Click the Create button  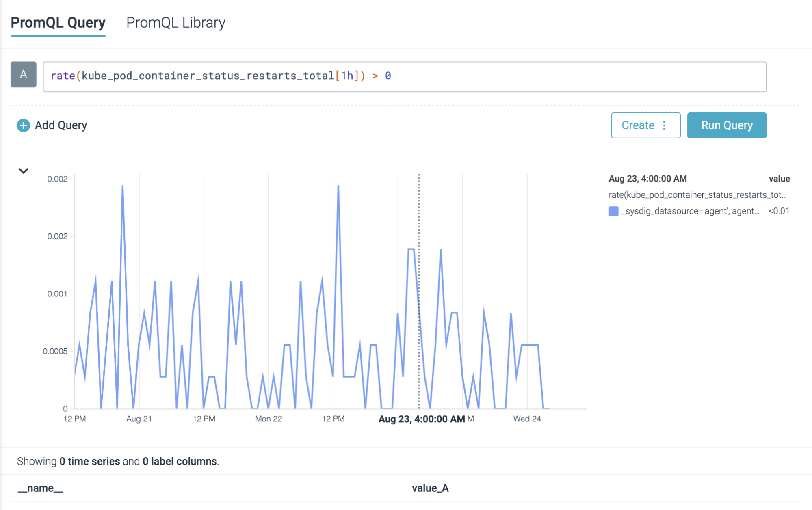pos(638,125)
